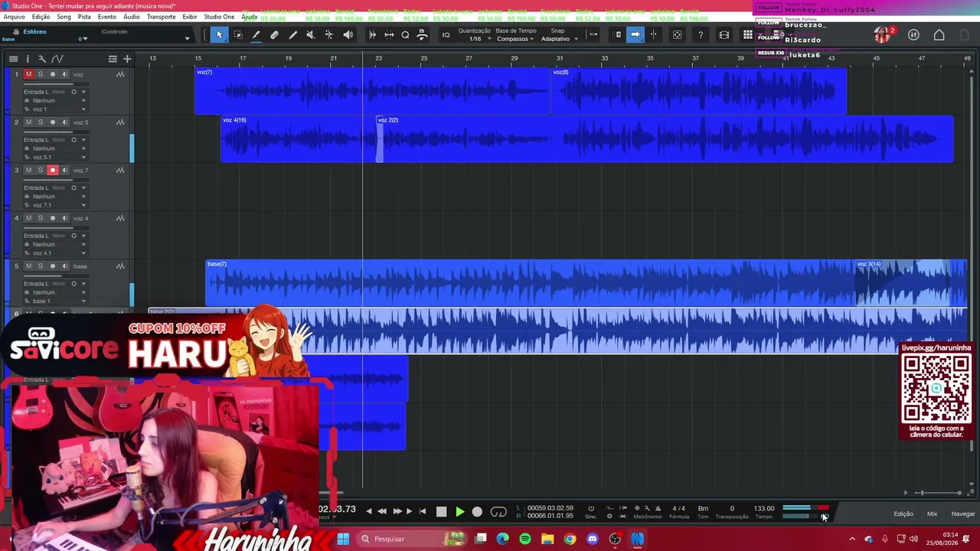The image size is (980, 551).
Task: Open the Quantização 1/16 dropdown
Action: pyautogui.click(x=475, y=38)
